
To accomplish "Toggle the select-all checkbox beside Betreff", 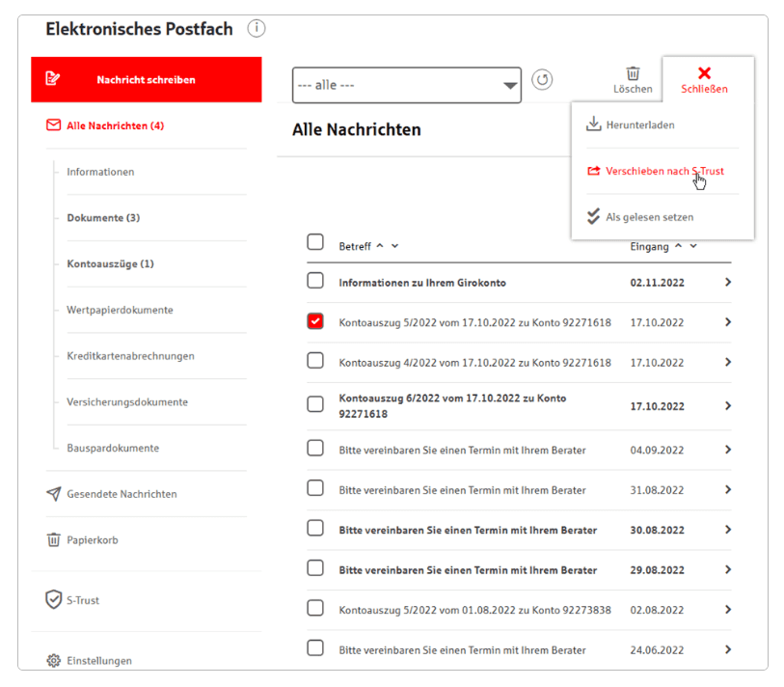I will [315, 241].
